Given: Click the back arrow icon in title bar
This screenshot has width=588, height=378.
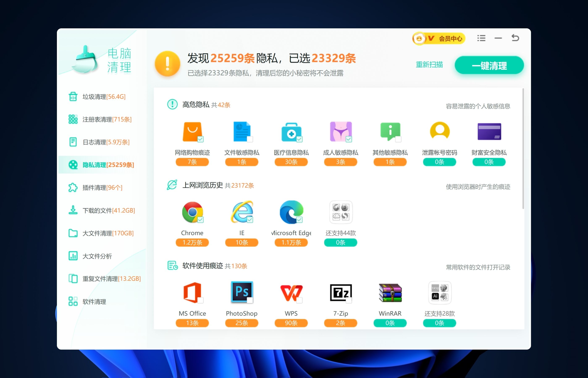Looking at the screenshot, I should 515,38.
